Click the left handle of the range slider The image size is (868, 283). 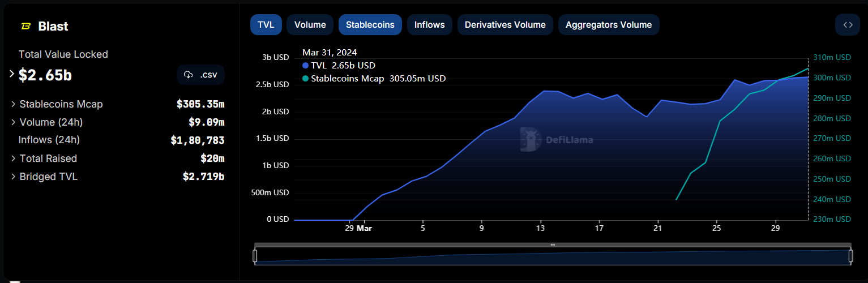pyautogui.click(x=255, y=256)
